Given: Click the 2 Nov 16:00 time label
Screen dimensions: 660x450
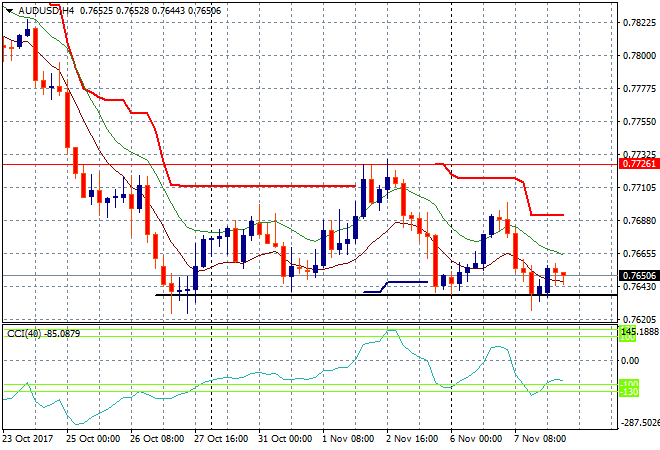Looking at the screenshot, I should [412, 439].
